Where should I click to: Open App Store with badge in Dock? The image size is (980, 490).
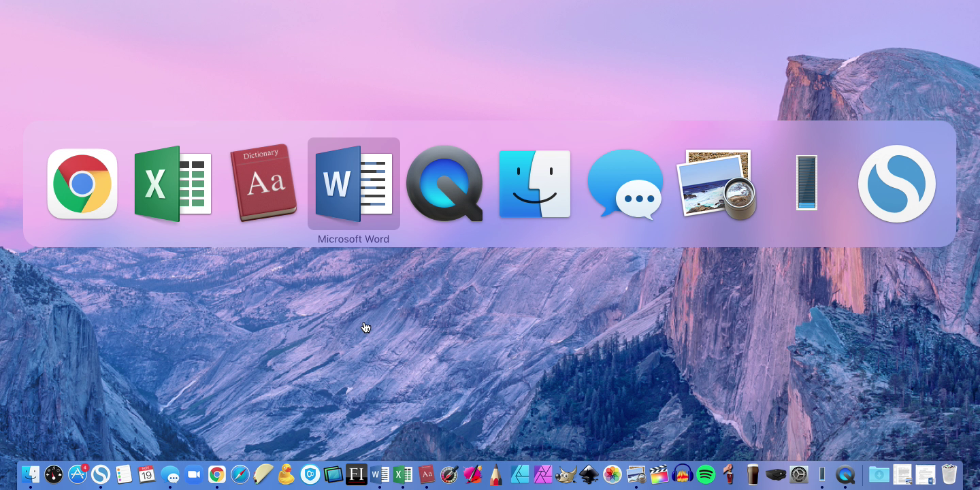[78, 474]
